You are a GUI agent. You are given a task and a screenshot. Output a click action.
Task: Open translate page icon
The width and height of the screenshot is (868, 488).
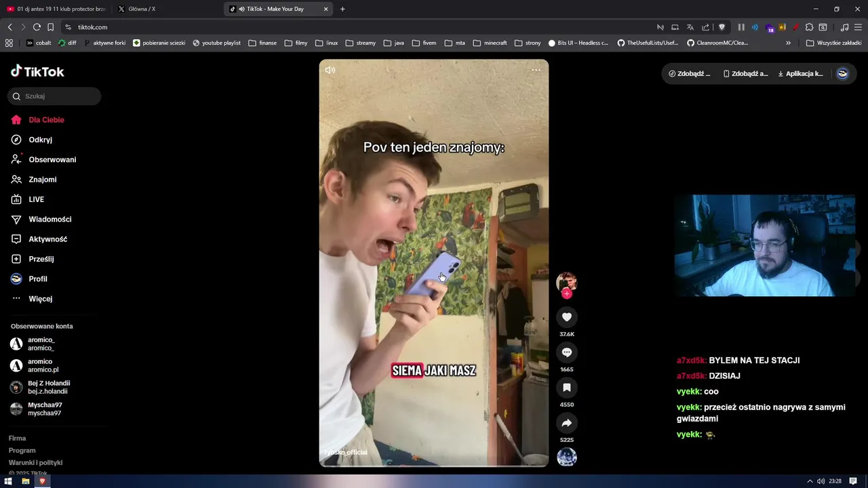click(690, 27)
